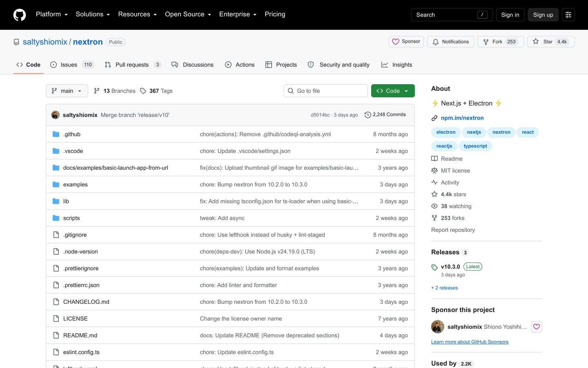
Task: Click the Sign up button
Action: click(x=543, y=15)
